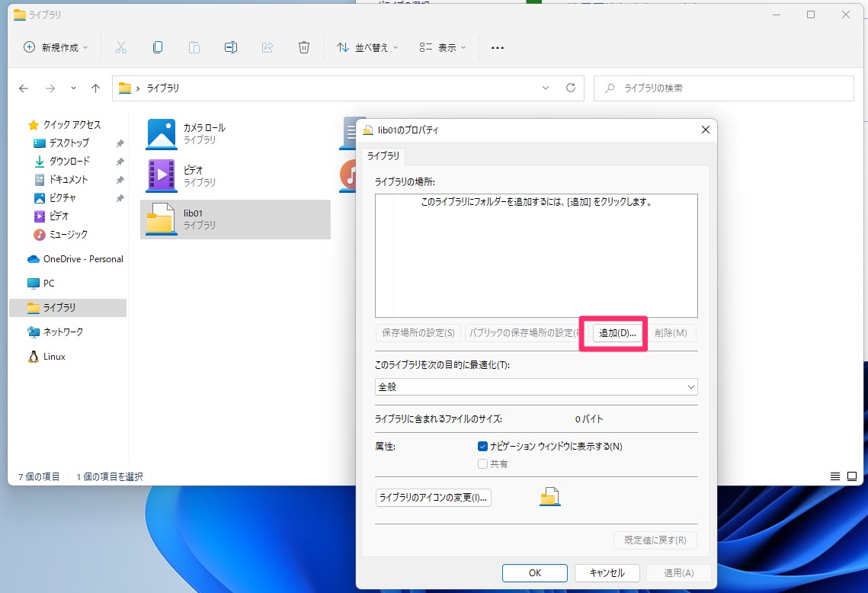Refresh the ライブラリ folder view
This screenshot has width=868, height=593.
point(571,88)
